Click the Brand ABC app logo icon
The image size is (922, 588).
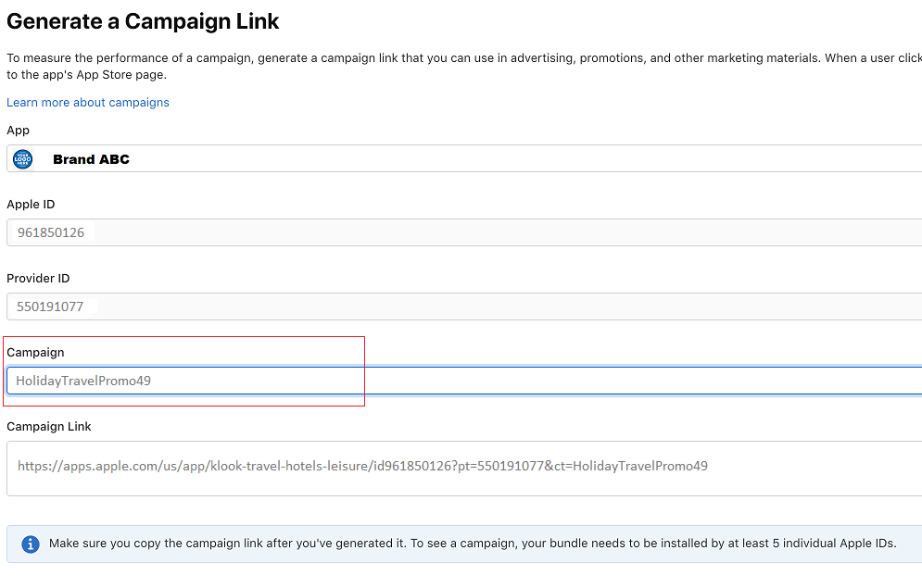[x=23, y=159]
